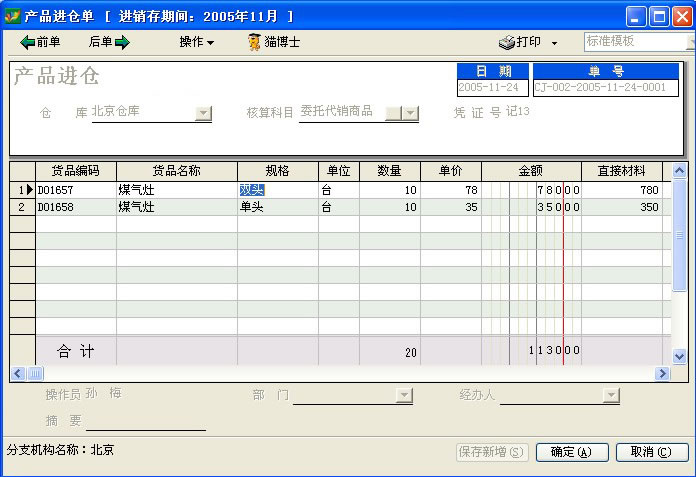
Task: Click into the 摘要 summary field
Action: click(145, 421)
